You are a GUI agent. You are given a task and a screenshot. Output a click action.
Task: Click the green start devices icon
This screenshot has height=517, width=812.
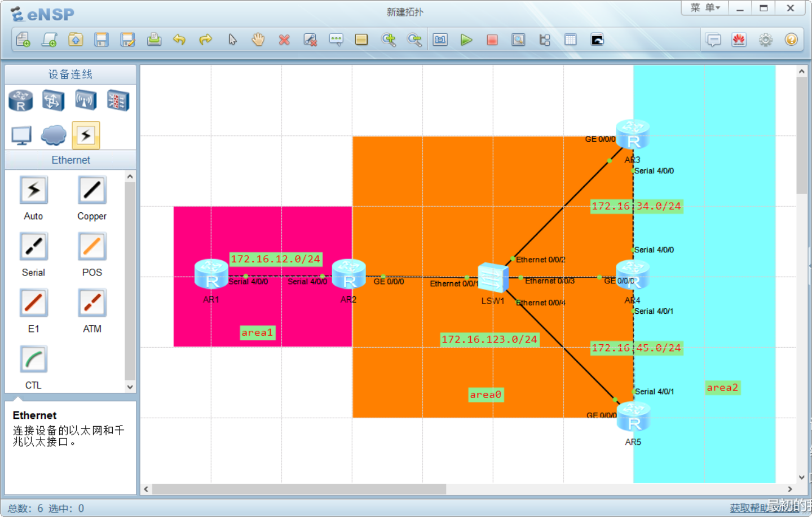click(x=466, y=40)
